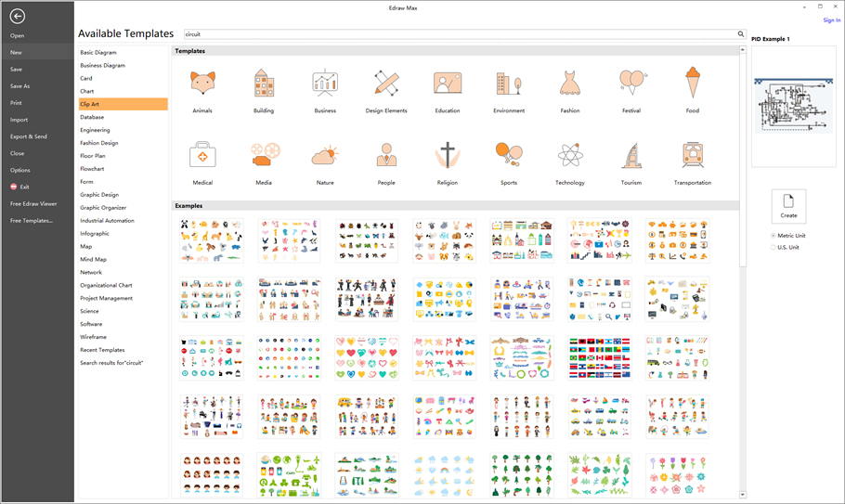Screen dimensions: 845x504
Task: Open the PID Example 1 preview thumbnail
Action: pos(794,107)
